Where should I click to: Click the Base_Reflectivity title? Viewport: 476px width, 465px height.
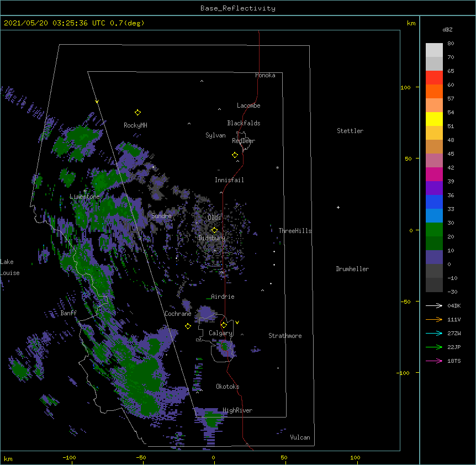pos(238,8)
